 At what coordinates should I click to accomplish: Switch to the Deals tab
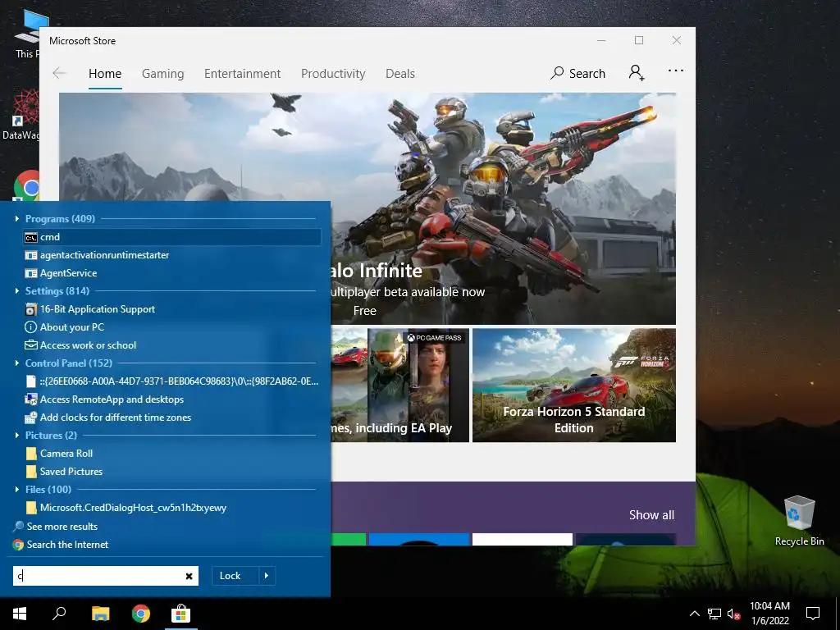pyautogui.click(x=400, y=74)
